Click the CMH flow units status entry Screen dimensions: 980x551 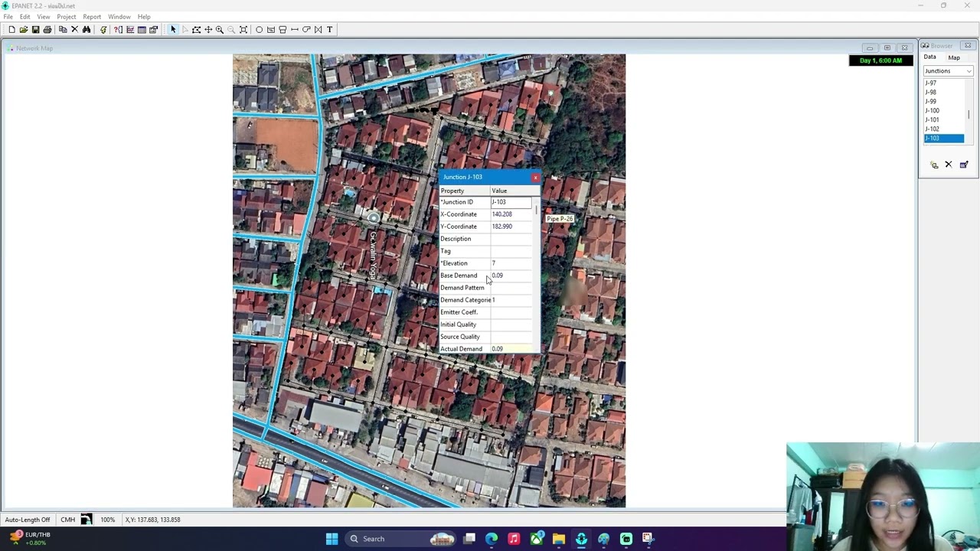point(67,520)
